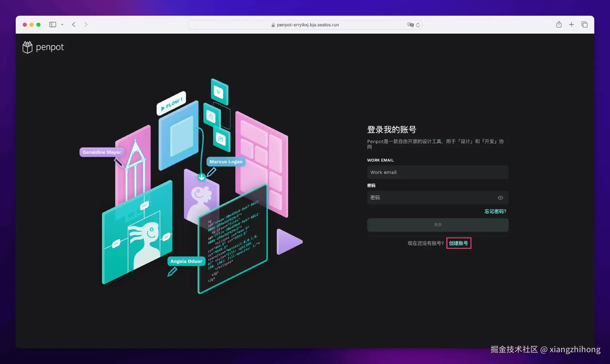Expand the sidebar options dropdown chevron

point(62,24)
